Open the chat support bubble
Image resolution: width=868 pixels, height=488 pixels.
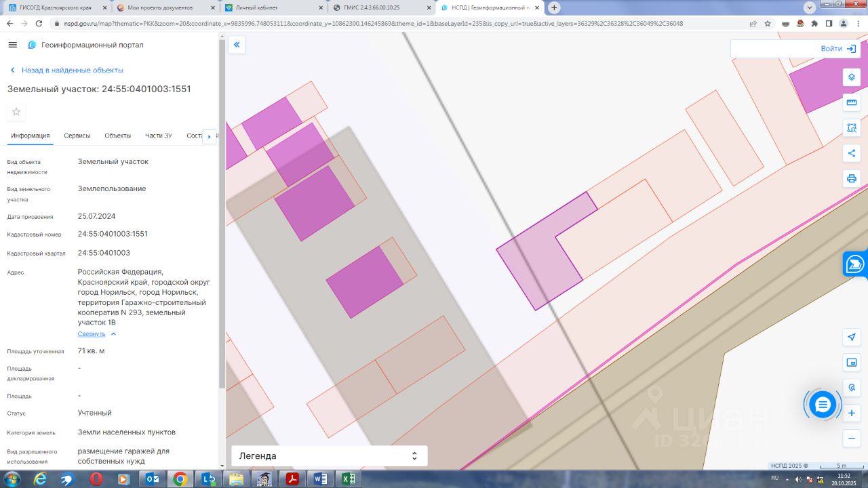[823, 405]
